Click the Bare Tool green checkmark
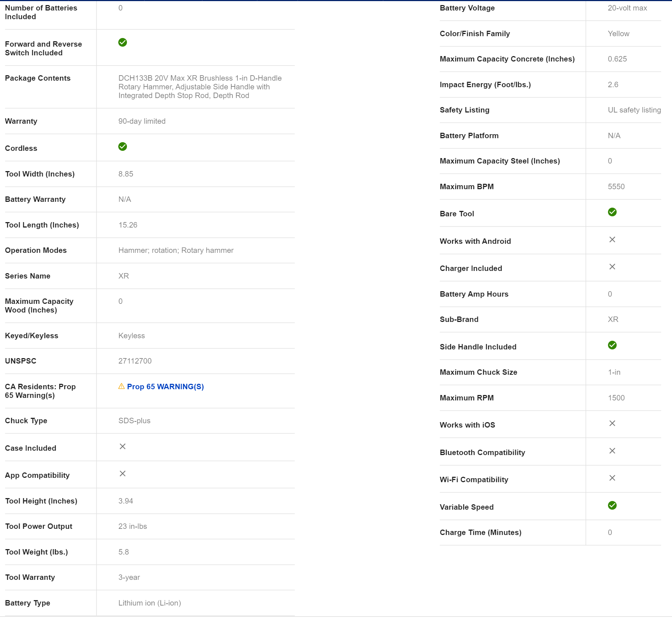This screenshot has width=672, height=620. tap(612, 212)
